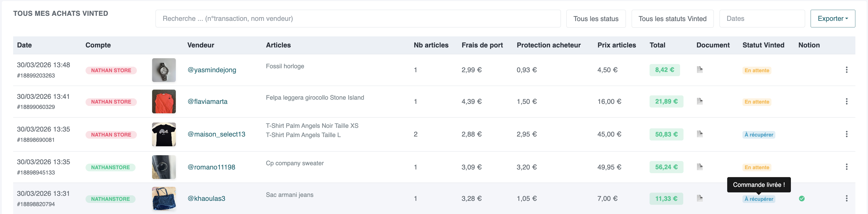
Task: Click the À récupérer badge on the Palm Angels order
Action: [759, 134]
